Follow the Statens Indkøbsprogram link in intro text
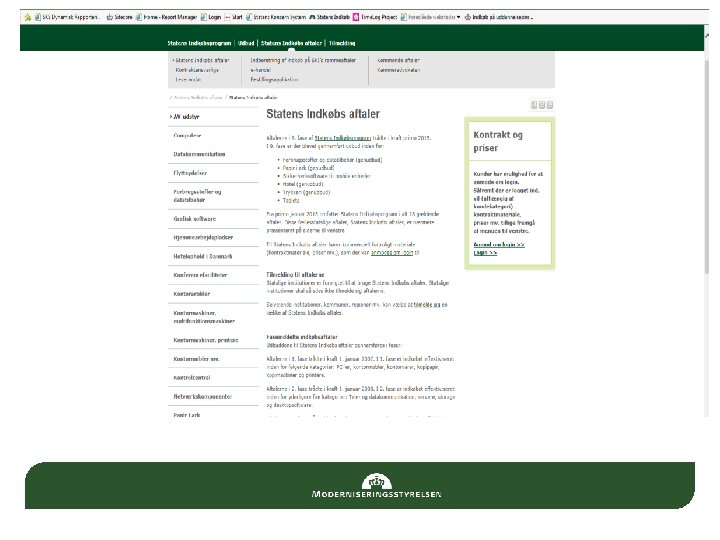This screenshot has width=720, height=540. click(x=343, y=138)
